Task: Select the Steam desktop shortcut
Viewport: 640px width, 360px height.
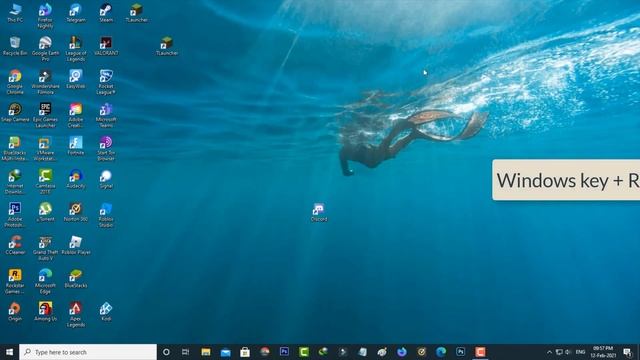Action: pyautogui.click(x=106, y=13)
